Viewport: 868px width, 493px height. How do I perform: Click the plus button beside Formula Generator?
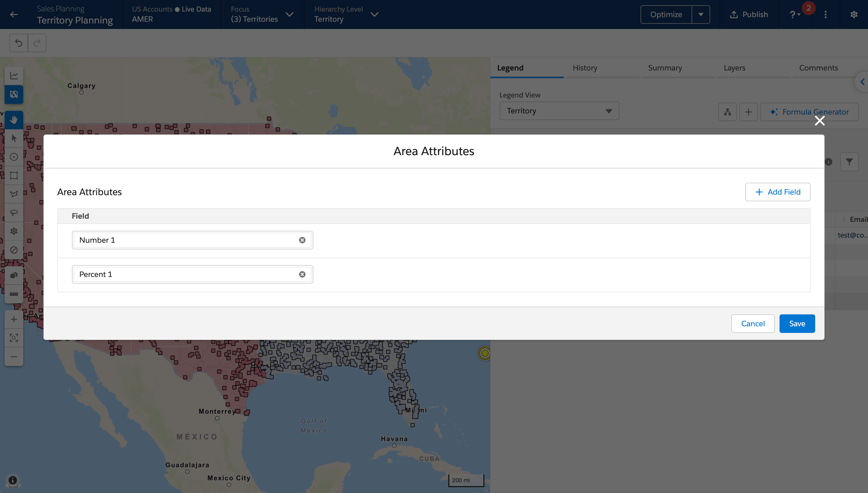pyautogui.click(x=748, y=112)
